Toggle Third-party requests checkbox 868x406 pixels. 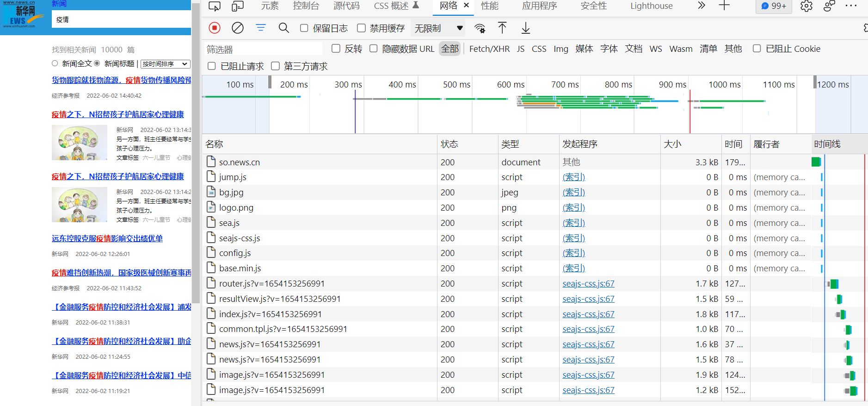click(276, 66)
